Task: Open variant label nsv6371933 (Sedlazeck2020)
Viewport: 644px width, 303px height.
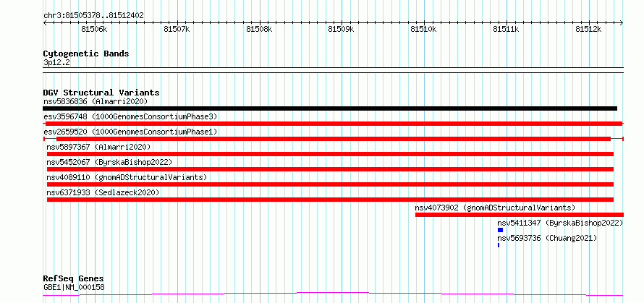Action: 103,192
